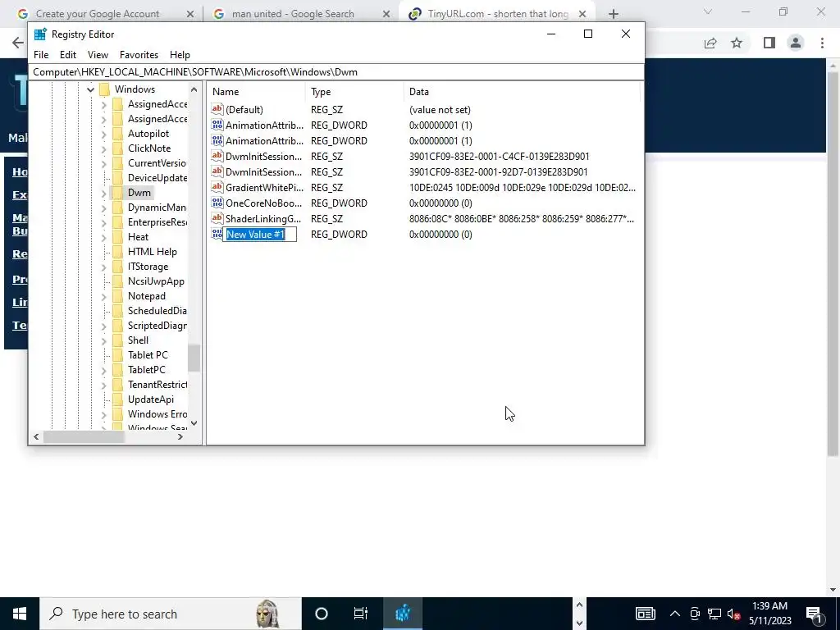Open the notification center icon
This screenshot has height=630, width=840.
coord(814,614)
